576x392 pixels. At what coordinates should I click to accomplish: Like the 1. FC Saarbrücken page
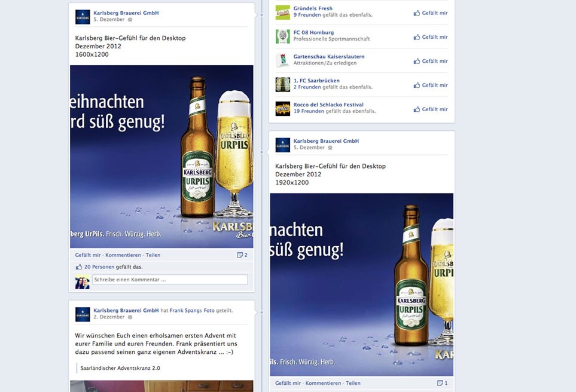coord(431,85)
